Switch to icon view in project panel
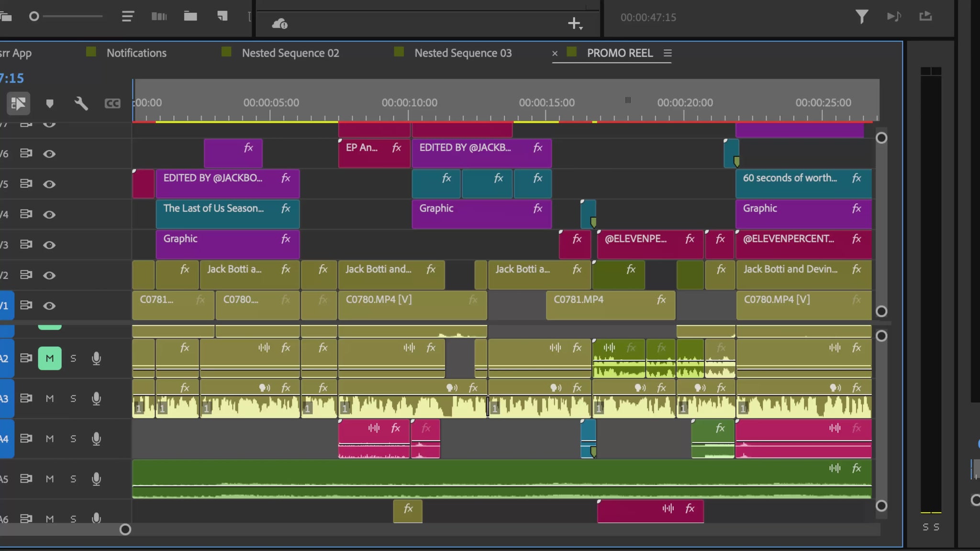The image size is (980, 551). pyautogui.click(x=159, y=17)
